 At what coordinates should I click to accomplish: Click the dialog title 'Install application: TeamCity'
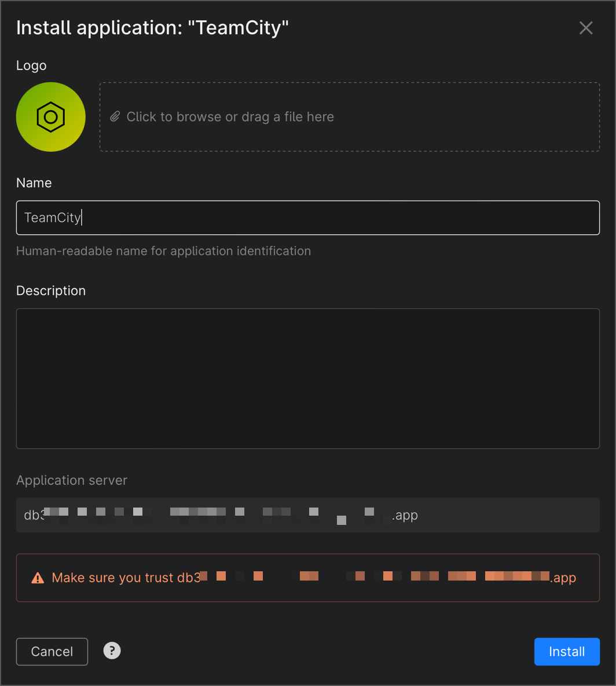click(x=152, y=27)
